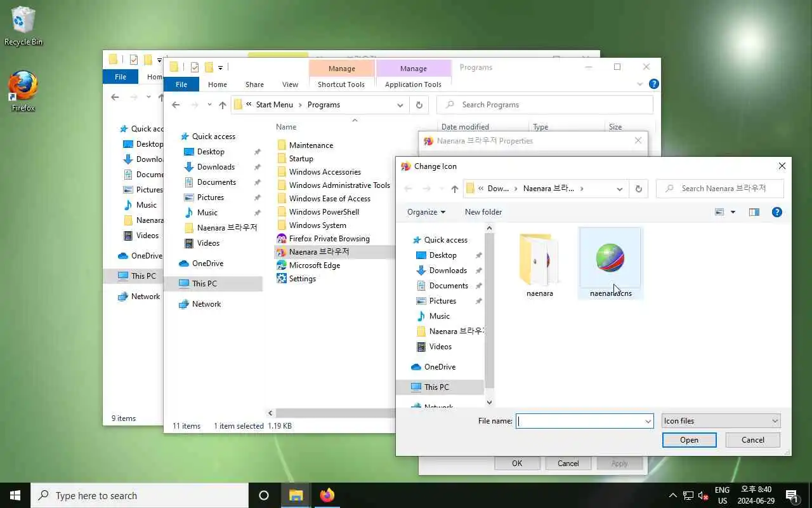This screenshot has height=508, width=812.
Task: Open File name combo box dropdown
Action: coord(648,421)
